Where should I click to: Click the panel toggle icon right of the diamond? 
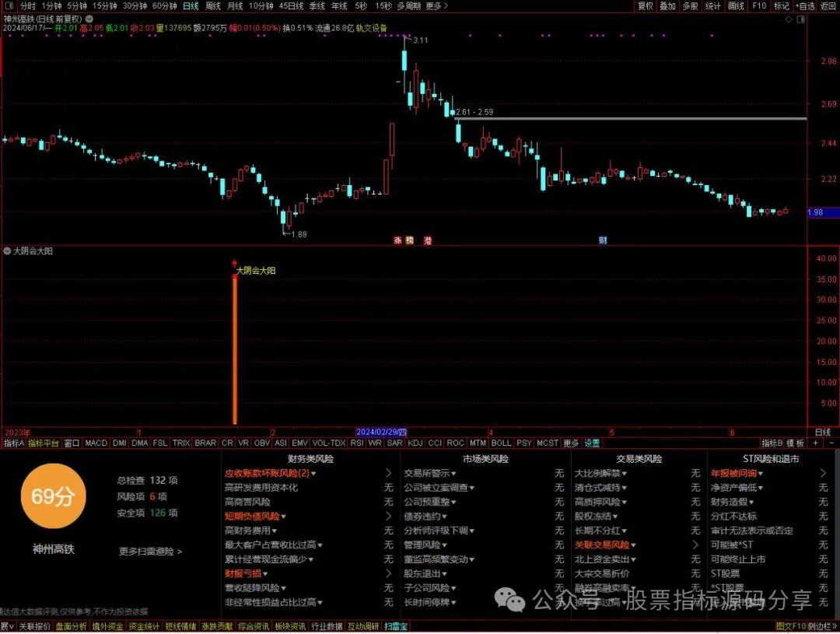pos(801,19)
